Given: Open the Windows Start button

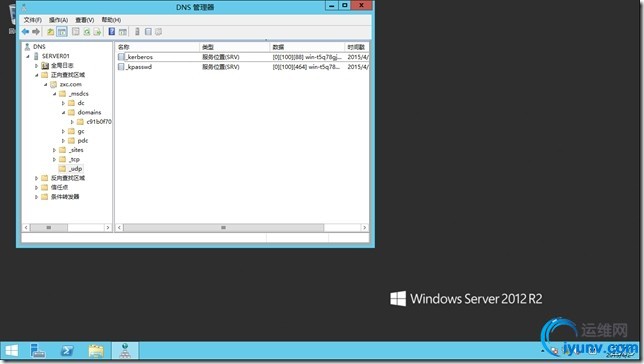Looking at the screenshot, I should click(12, 350).
